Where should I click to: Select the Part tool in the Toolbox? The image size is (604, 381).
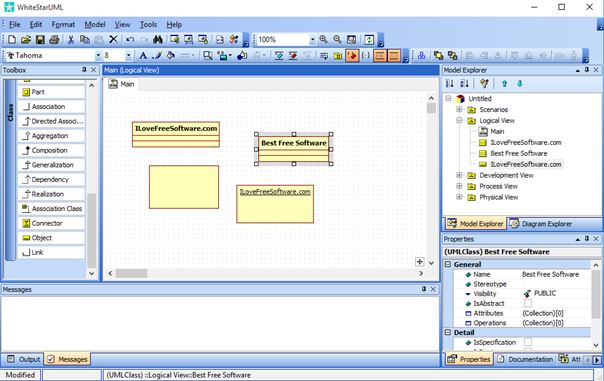(51, 92)
